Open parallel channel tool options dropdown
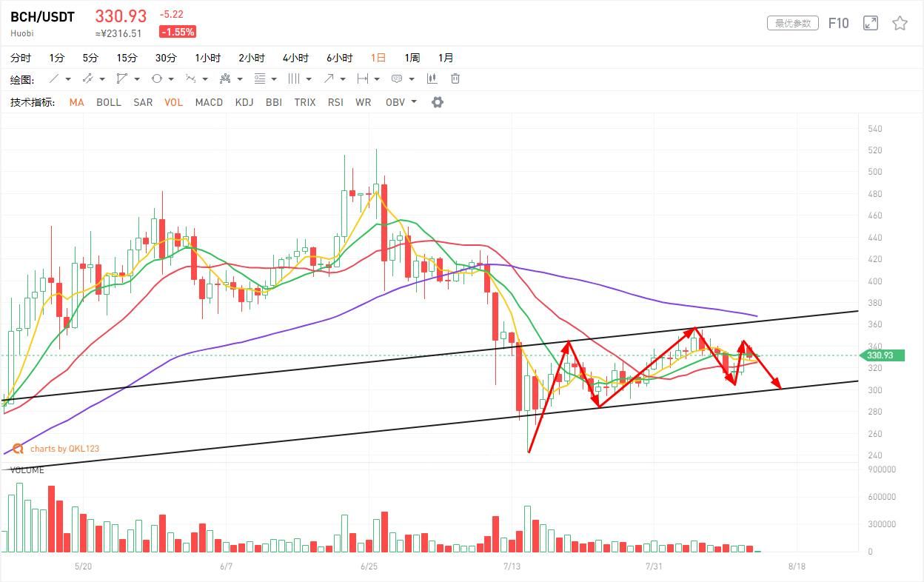This screenshot has height=582, width=924. tap(102, 79)
